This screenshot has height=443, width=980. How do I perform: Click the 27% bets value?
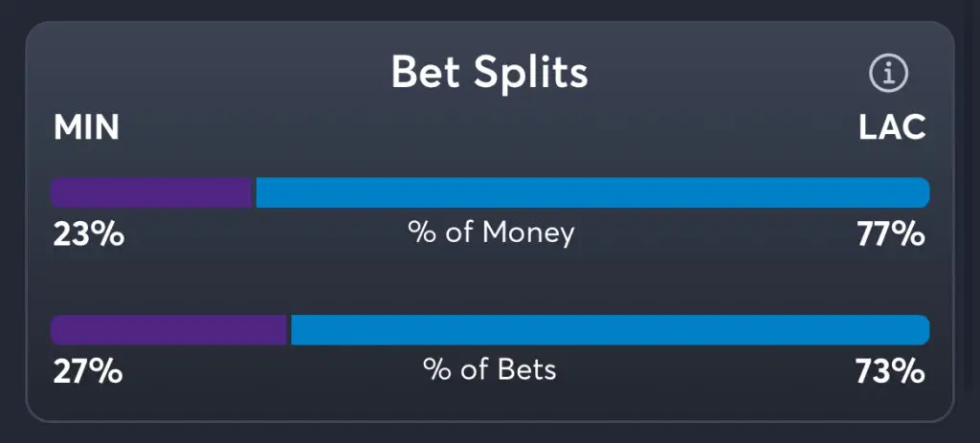(x=88, y=371)
